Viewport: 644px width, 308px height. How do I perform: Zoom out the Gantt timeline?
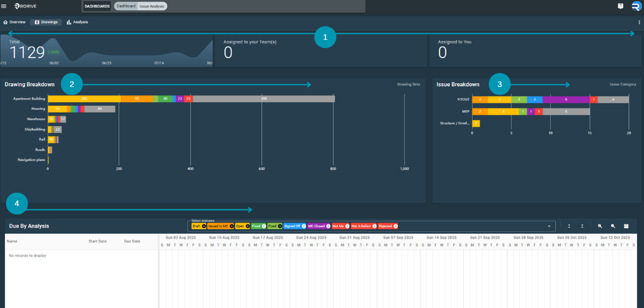pos(613,226)
